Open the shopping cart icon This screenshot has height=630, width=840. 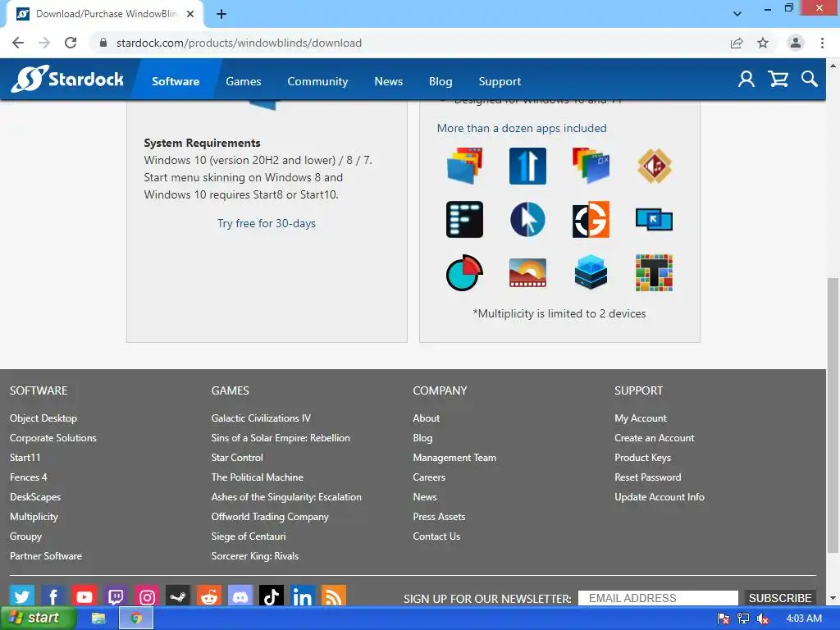click(x=778, y=80)
